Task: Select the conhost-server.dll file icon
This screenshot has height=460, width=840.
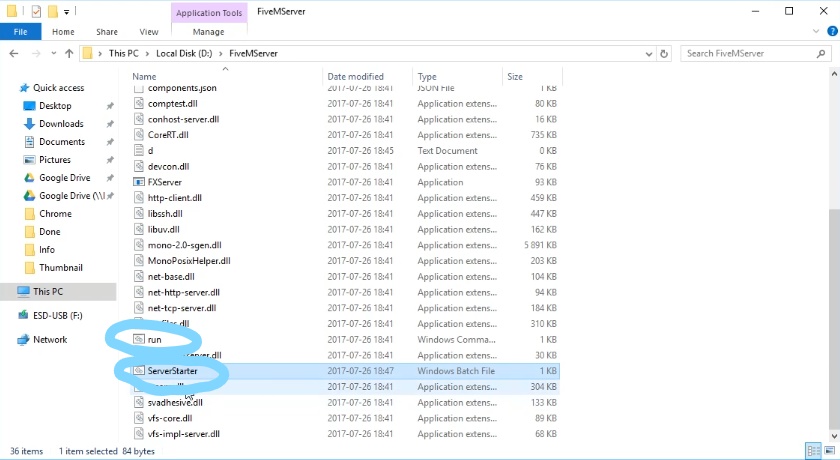Action: [x=139, y=119]
